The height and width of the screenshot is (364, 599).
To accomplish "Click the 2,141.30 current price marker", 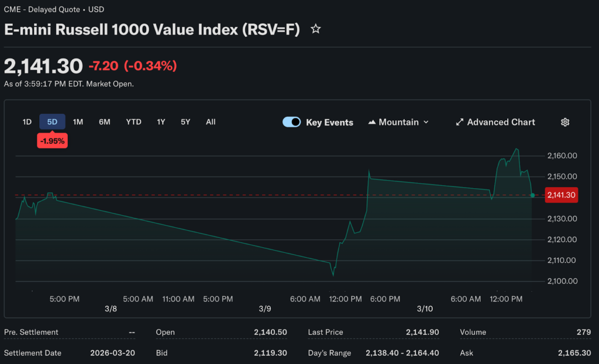I will 561,195.
